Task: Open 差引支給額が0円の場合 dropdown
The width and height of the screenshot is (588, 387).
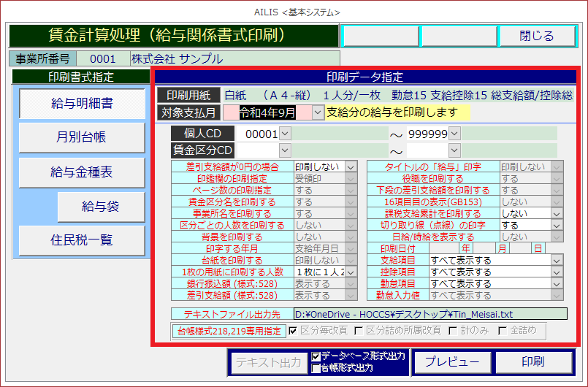Action: [x=351, y=167]
